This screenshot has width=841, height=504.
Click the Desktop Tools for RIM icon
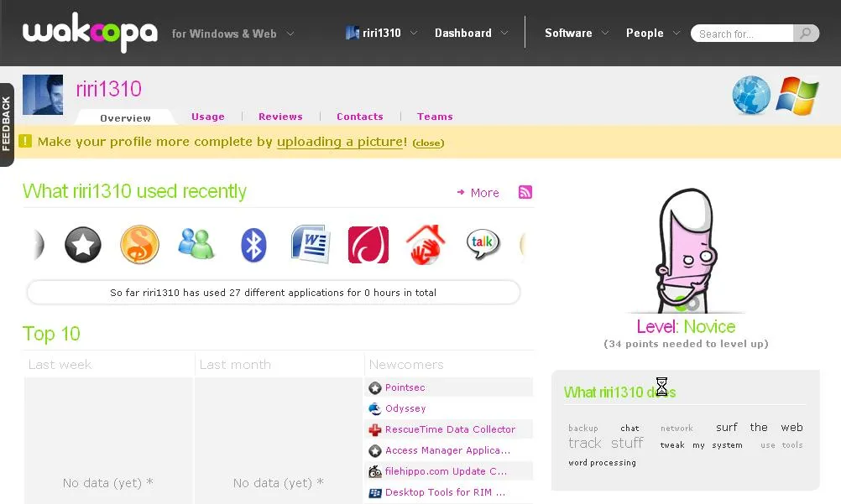click(x=375, y=493)
